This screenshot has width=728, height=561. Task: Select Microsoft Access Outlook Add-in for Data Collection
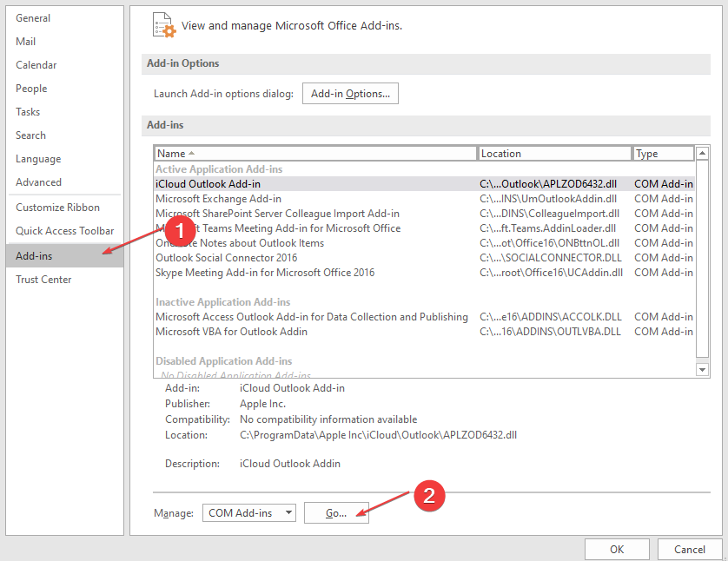pos(424,317)
